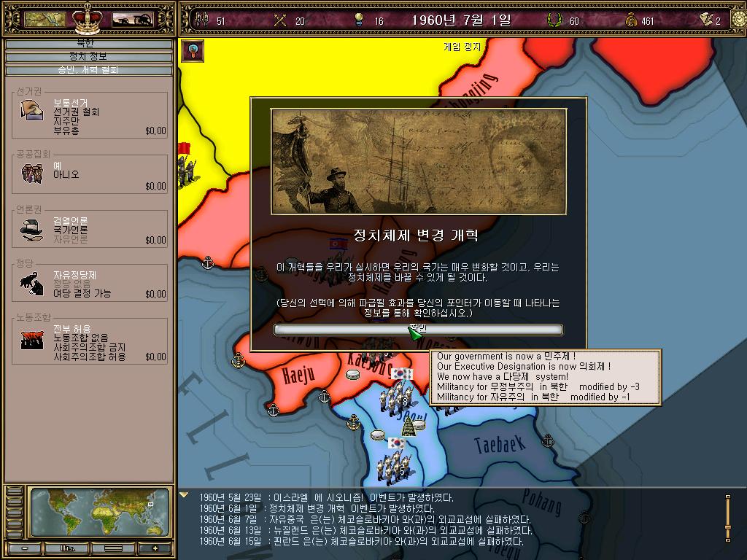Select 보통선거 suffrage option
Screen dimensions: 747x560
pos(71,103)
